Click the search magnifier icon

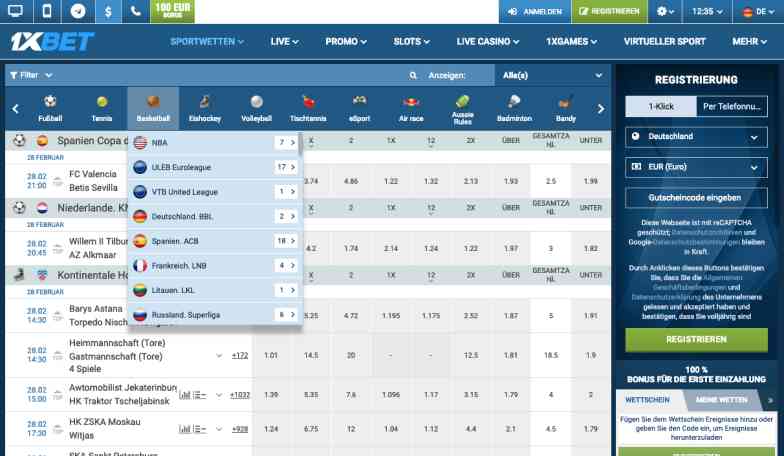tap(413, 76)
